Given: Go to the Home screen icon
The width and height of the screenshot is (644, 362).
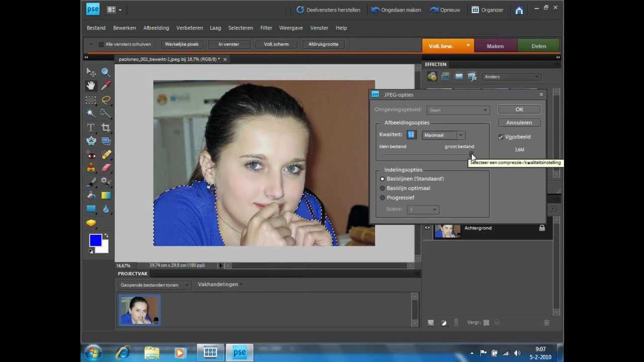Looking at the screenshot, I should tap(519, 10).
